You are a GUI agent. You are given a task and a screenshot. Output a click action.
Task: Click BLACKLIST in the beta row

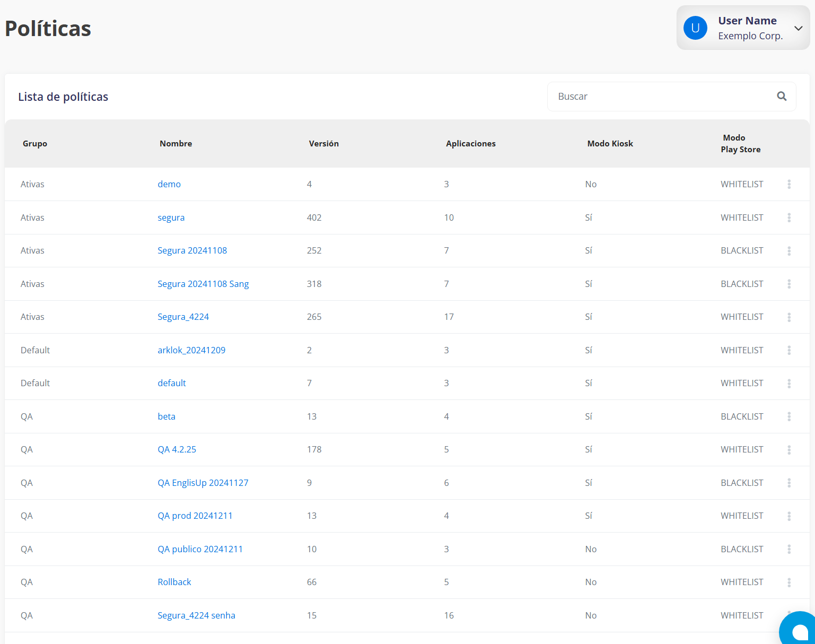pos(742,416)
